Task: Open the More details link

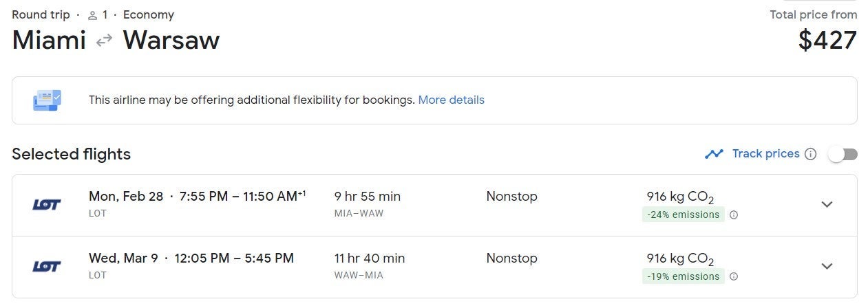Action: point(451,100)
